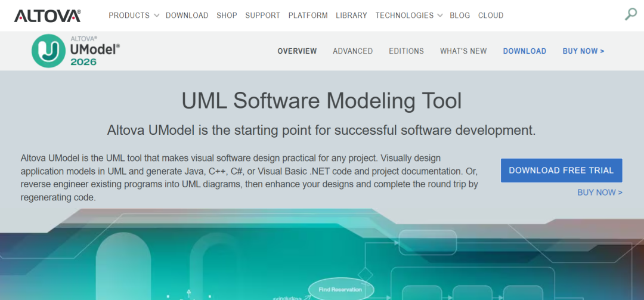The image size is (644, 300).
Task: Click Buy Now in UModel sub-navigation
Action: [583, 51]
